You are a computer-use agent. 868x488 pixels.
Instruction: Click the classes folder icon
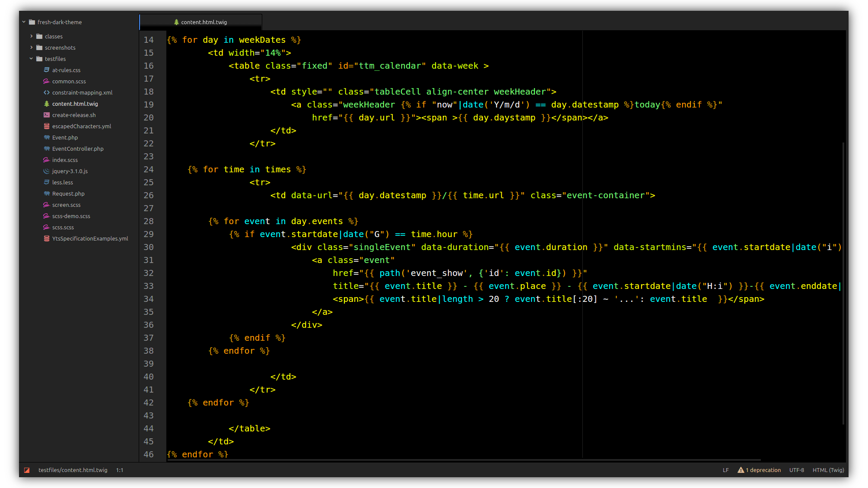pyautogui.click(x=39, y=36)
